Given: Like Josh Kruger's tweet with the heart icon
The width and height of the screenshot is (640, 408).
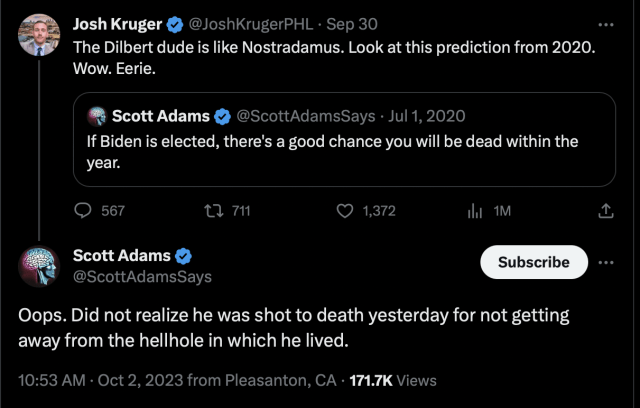Looking at the screenshot, I should click(345, 211).
